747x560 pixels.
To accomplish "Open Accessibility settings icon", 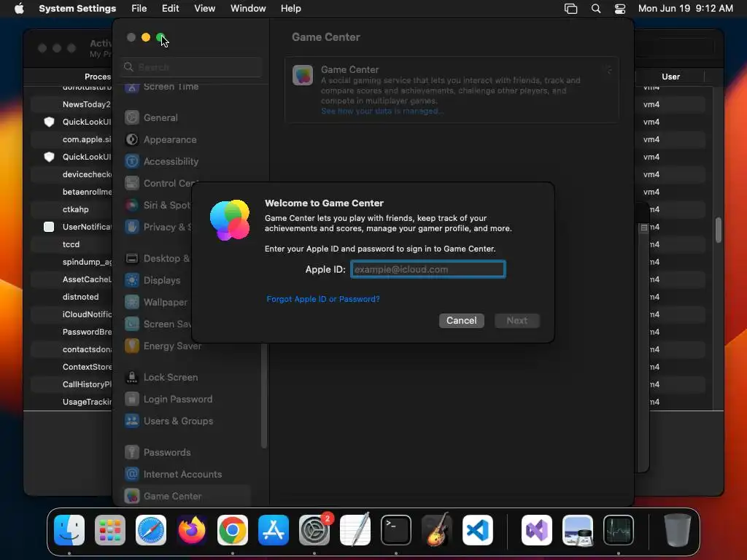I will (x=132, y=161).
